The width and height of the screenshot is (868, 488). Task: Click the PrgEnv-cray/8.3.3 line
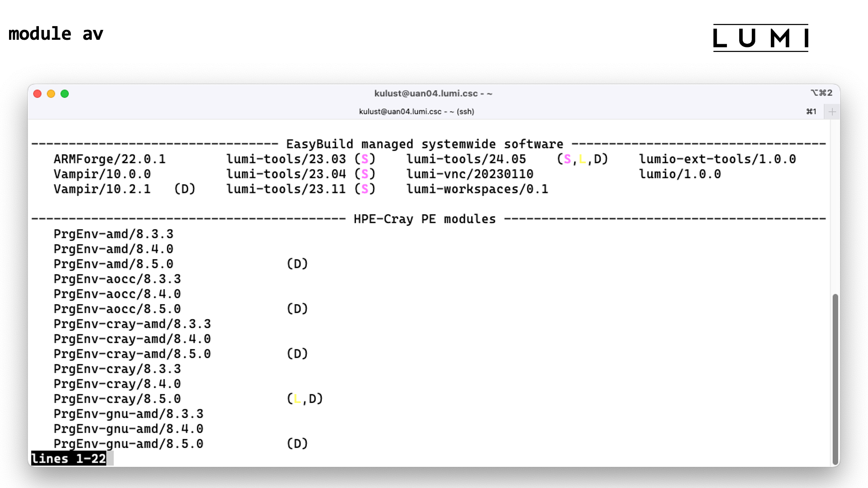pos(117,369)
